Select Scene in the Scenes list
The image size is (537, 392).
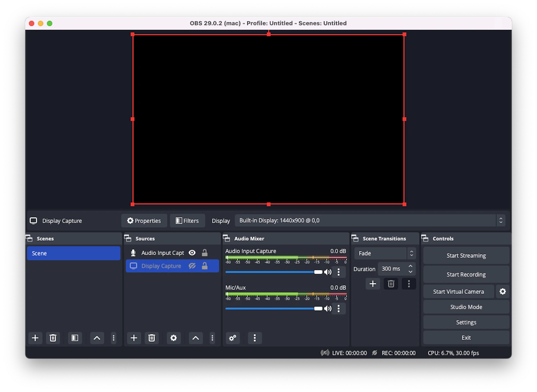click(x=74, y=253)
